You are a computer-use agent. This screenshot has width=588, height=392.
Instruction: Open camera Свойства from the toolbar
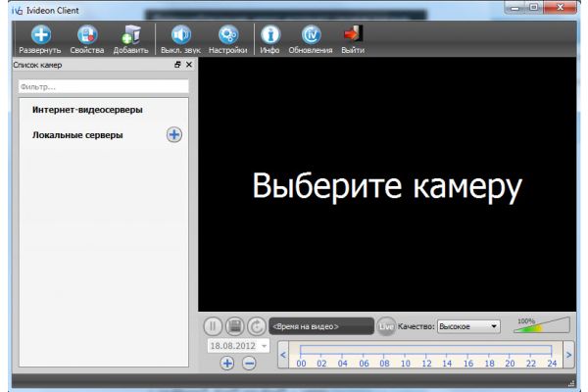(87, 35)
